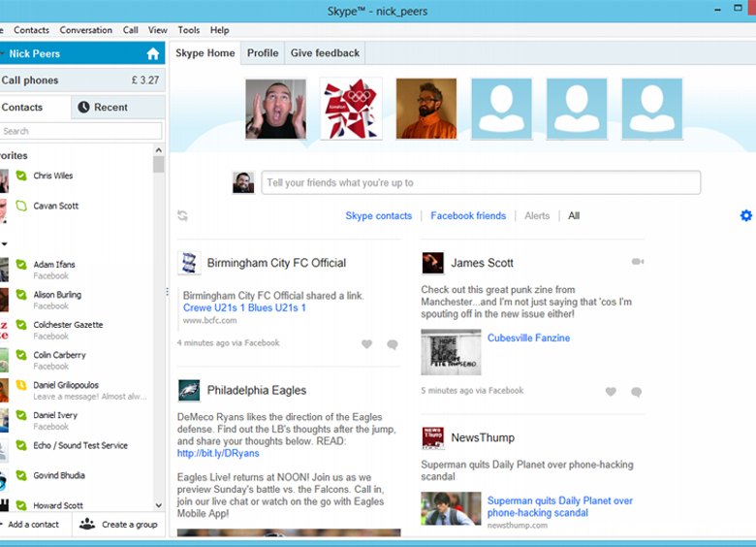Open the feed settings gear icon
Image resolution: width=756 pixels, height=547 pixels.
click(745, 215)
